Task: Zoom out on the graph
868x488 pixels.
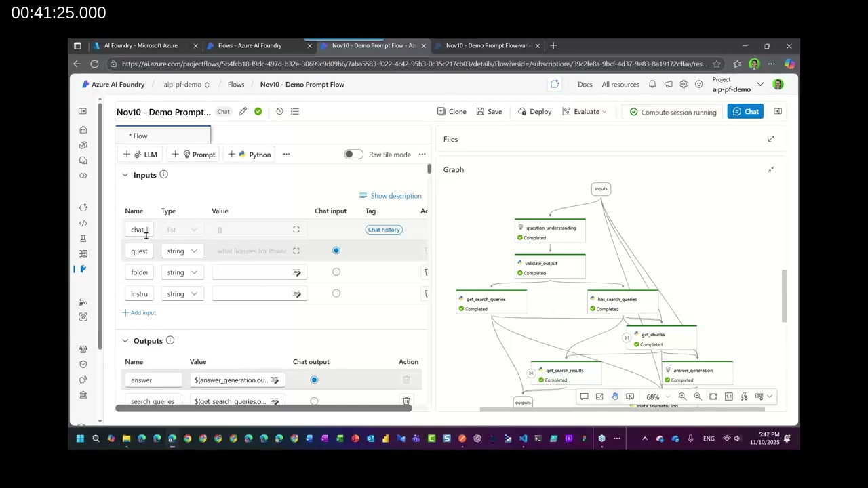Action: click(x=698, y=396)
